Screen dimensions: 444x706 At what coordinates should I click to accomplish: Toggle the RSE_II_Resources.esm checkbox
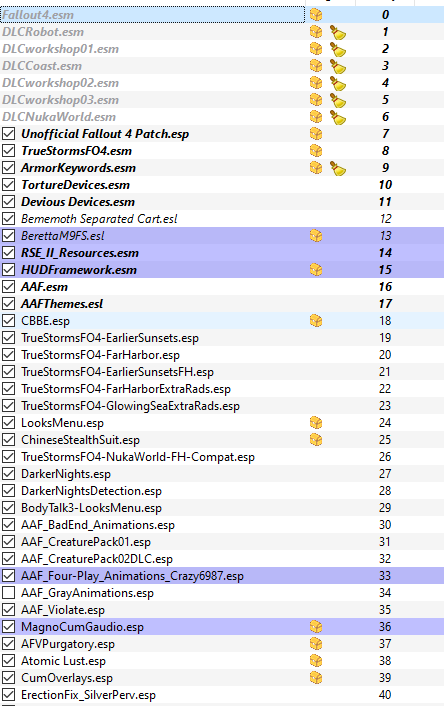[9, 253]
